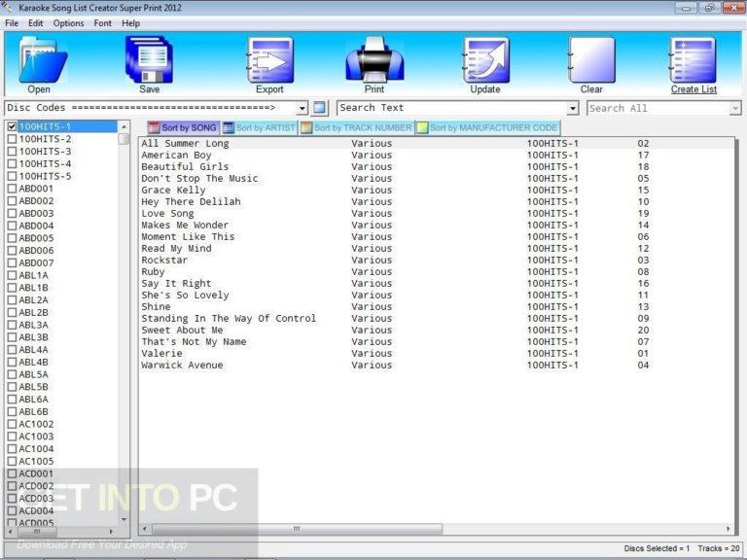The image size is (747, 560).
Task: Click the small icon next to Disc Codes dropdown
Action: tap(320, 108)
